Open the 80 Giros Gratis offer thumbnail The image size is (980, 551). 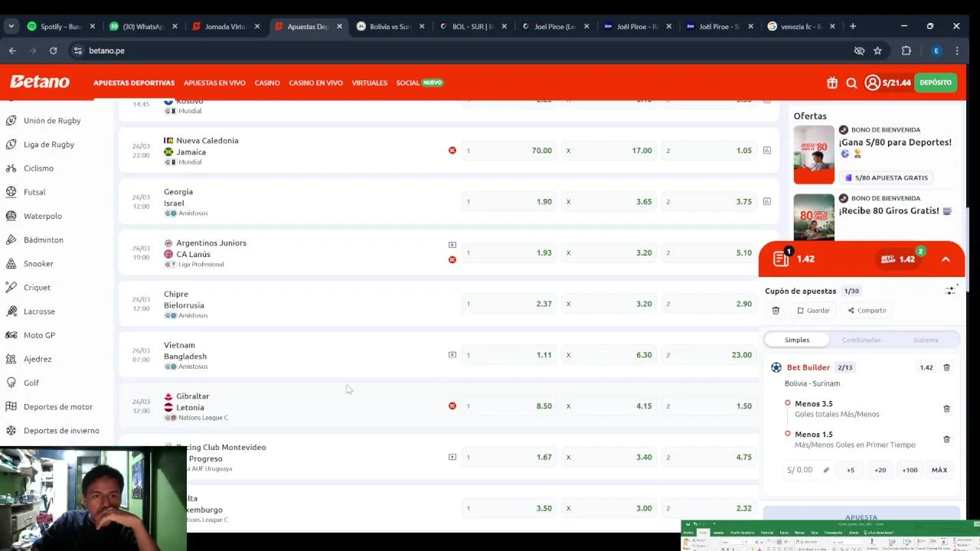pyautogui.click(x=814, y=217)
